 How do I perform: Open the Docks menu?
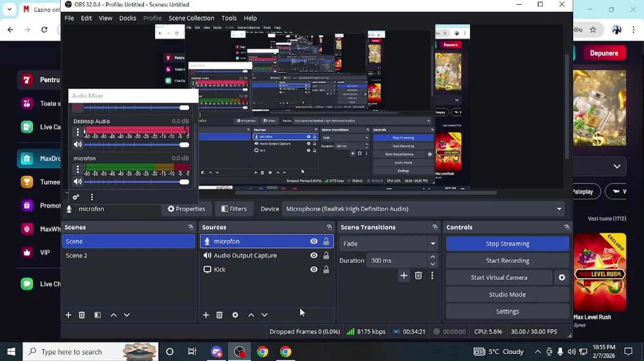127,18
